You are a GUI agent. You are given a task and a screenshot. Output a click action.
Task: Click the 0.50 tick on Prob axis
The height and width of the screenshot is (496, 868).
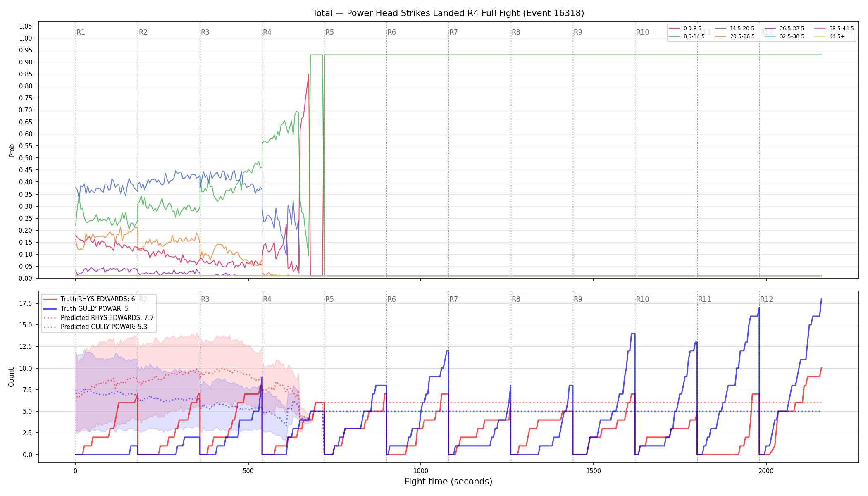pyautogui.click(x=25, y=158)
